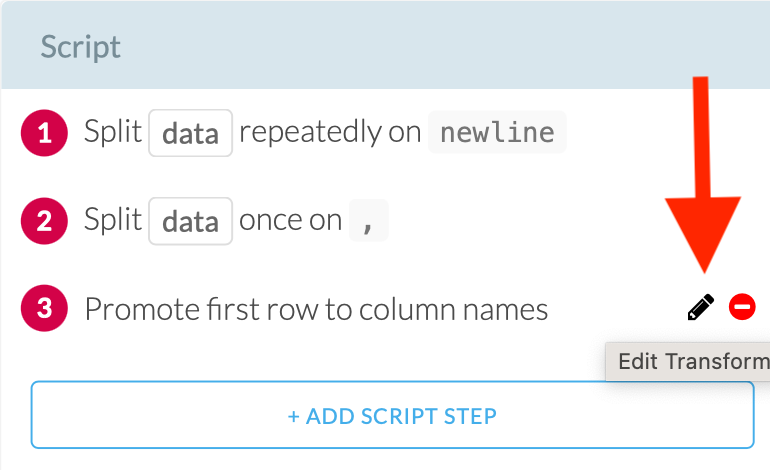
Task: Click the red number 3 step badge
Action: [44, 309]
